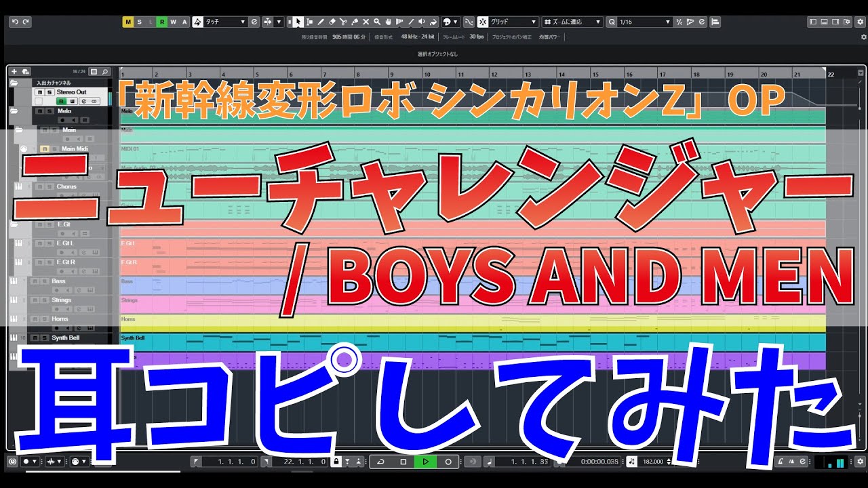This screenshot has height=488, width=868.
Task: Select the Erase tool
Action: (x=332, y=22)
